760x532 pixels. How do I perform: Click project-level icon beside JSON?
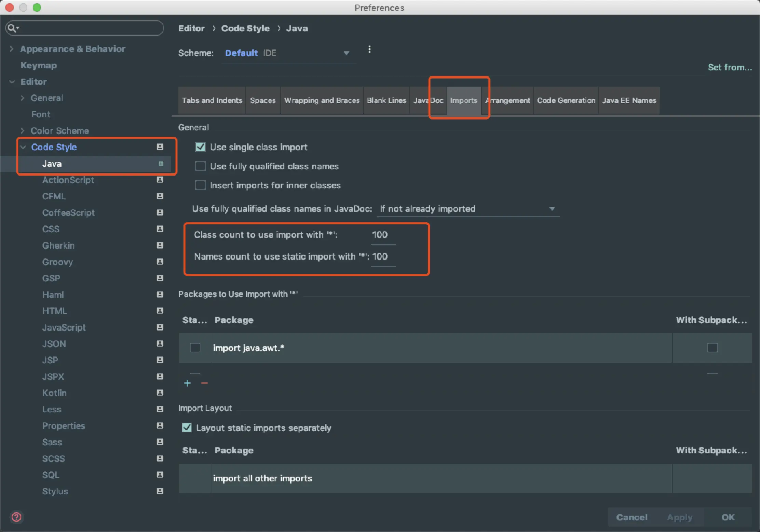coord(160,344)
